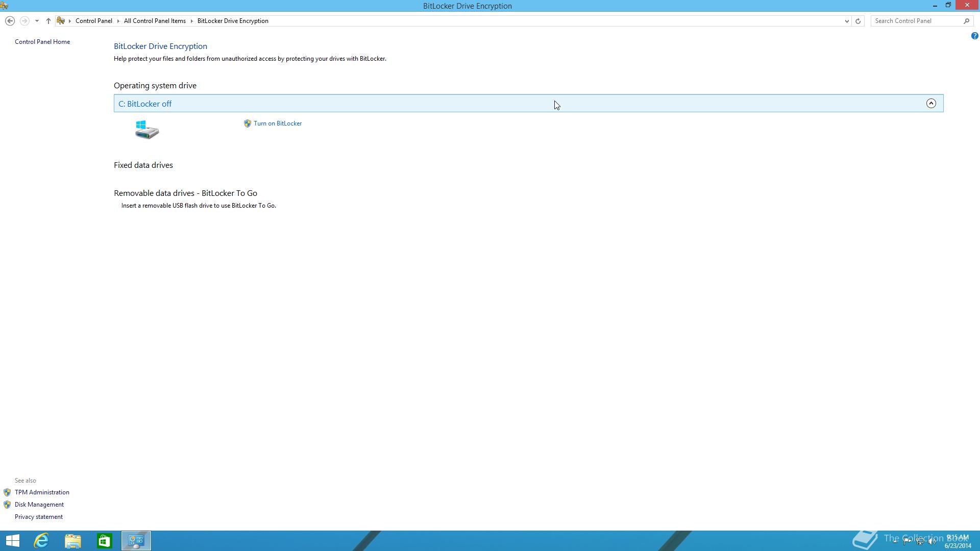Open File Explorer from the taskbar

click(73, 541)
